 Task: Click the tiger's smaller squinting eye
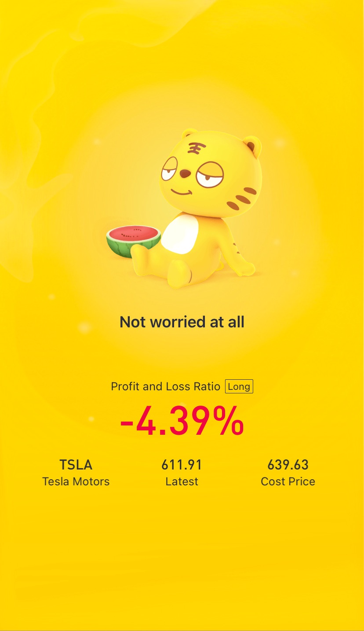point(169,169)
